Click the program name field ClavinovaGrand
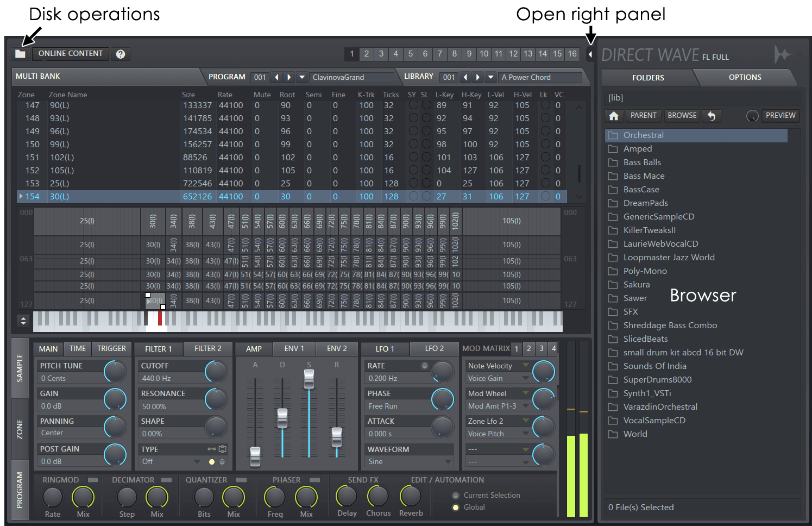 [352, 77]
